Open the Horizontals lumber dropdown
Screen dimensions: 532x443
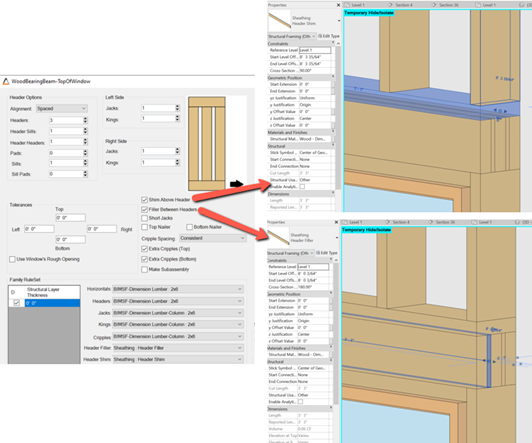click(178, 289)
